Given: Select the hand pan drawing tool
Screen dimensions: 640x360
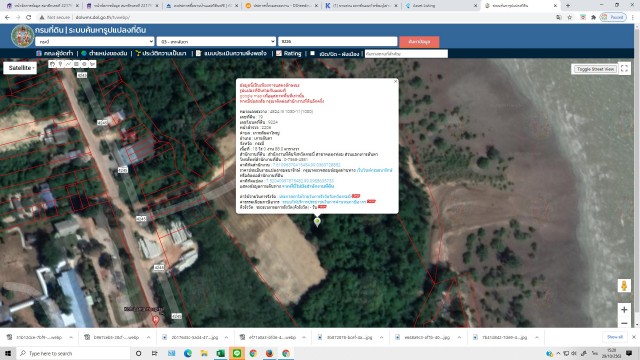Looking at the screenshot, I should 52,64.
